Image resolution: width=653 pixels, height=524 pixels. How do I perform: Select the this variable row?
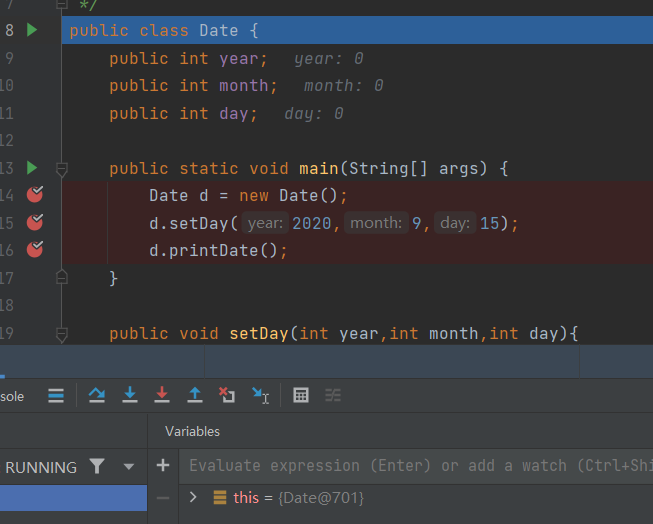tap(416, 498)
